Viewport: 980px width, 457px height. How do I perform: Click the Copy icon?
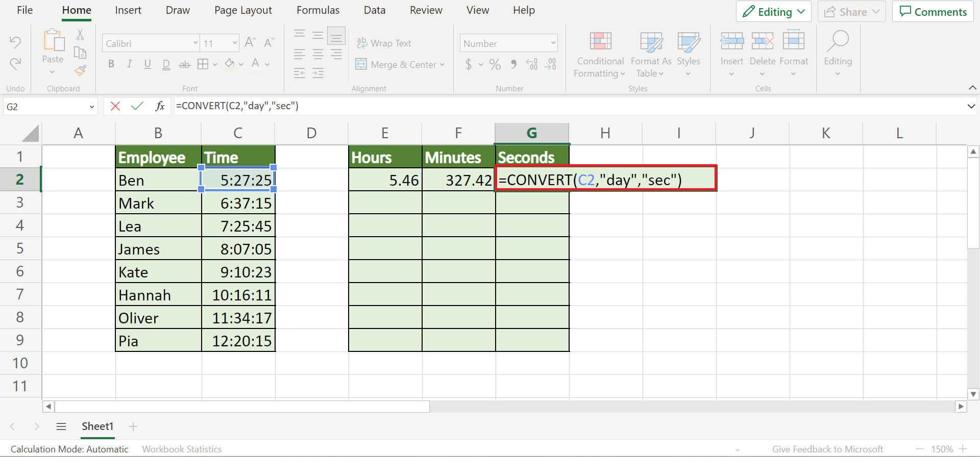[x=80, y=53]
